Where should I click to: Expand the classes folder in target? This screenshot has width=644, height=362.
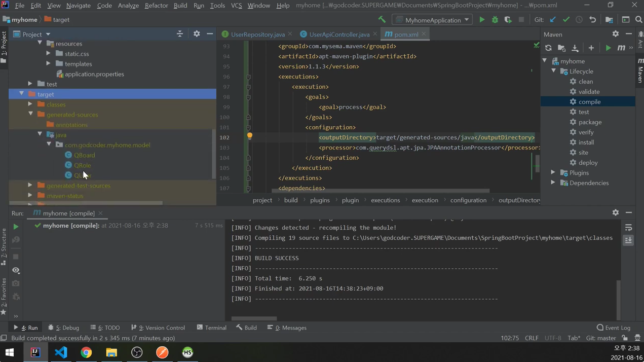click(30, 104)
